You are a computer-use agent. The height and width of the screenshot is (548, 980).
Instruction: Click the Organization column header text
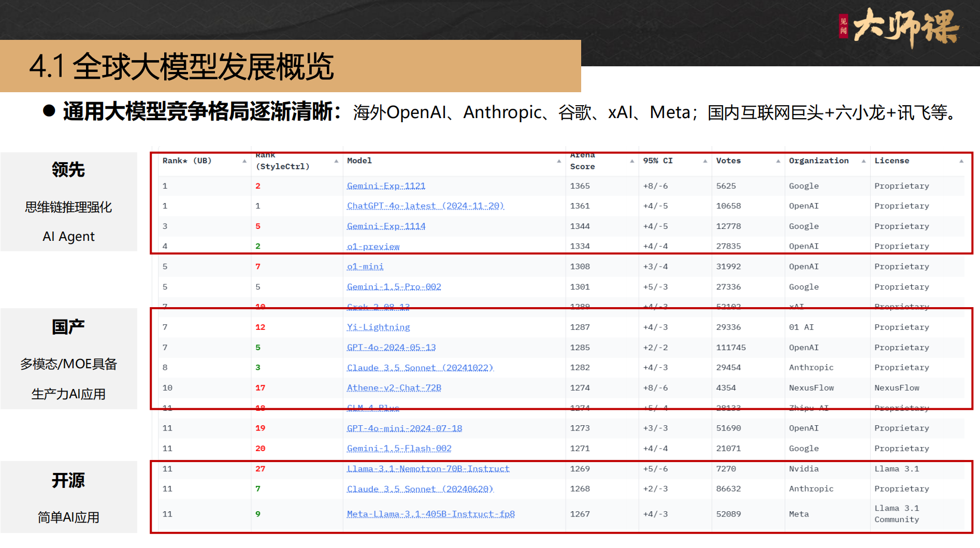pos(818,161)
